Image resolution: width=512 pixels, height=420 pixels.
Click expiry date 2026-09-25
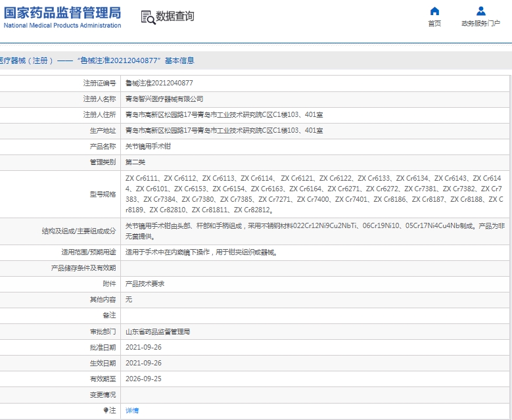pyautogui.click(x=143, y=379)
